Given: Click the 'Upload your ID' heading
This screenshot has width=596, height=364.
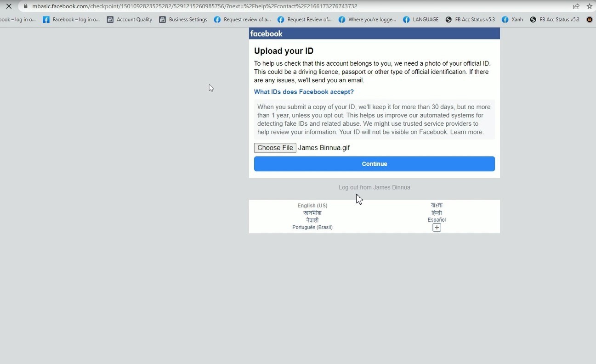Looking at the screenshot, I should pyautogui.click(x=284, y=51).
